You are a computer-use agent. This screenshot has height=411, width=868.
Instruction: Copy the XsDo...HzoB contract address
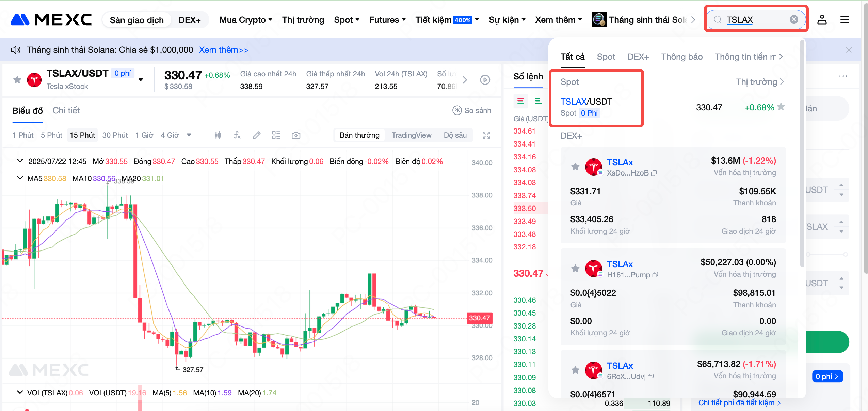(x=654, y=173)
